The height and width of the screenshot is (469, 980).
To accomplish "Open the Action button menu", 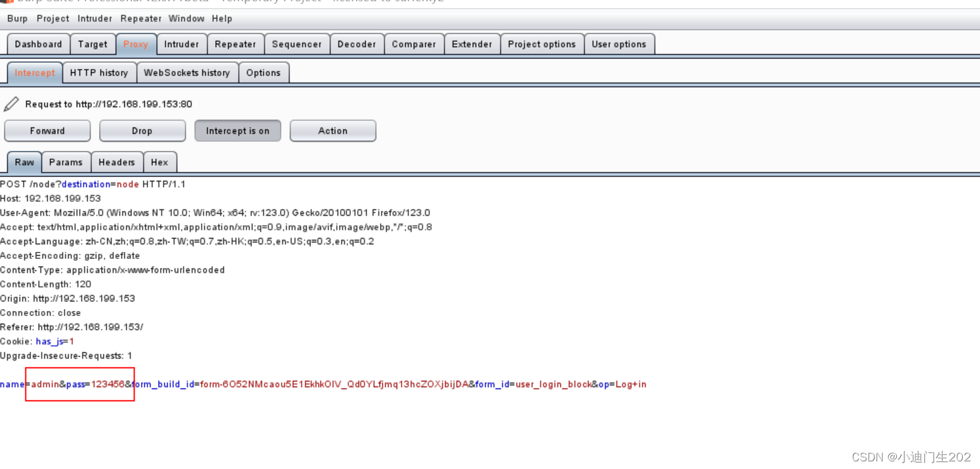I will 333,131.
